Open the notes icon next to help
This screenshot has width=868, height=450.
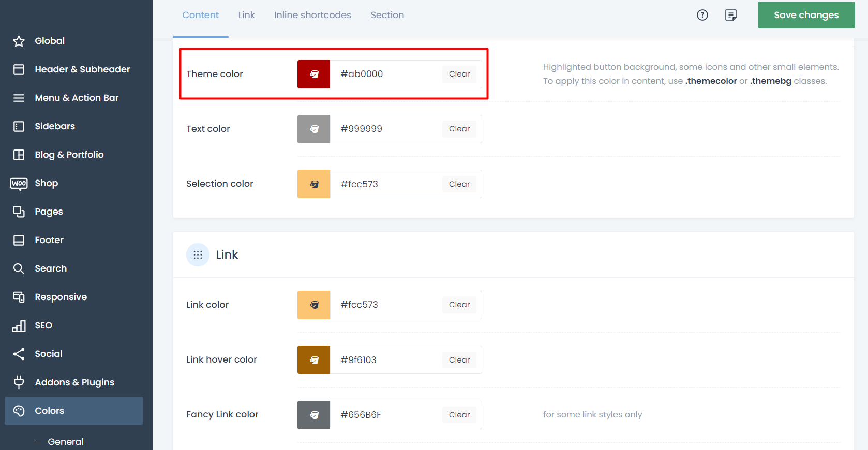point(731,15)
